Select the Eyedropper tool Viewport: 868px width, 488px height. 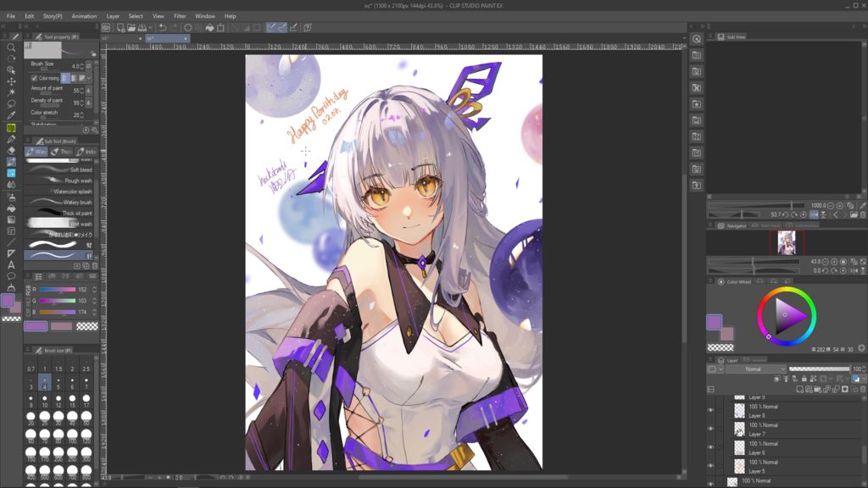click(11, 115)
